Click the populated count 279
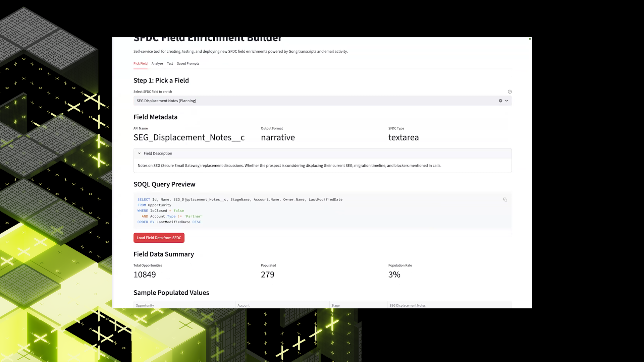 click(267, 275)
